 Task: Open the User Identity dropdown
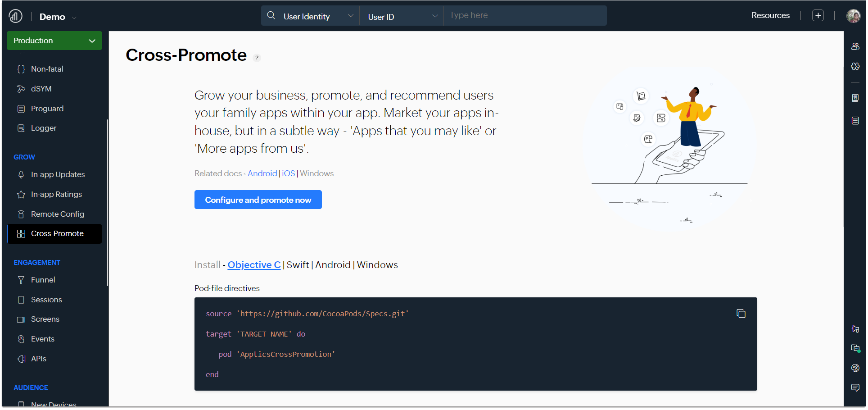coord(318,16)
